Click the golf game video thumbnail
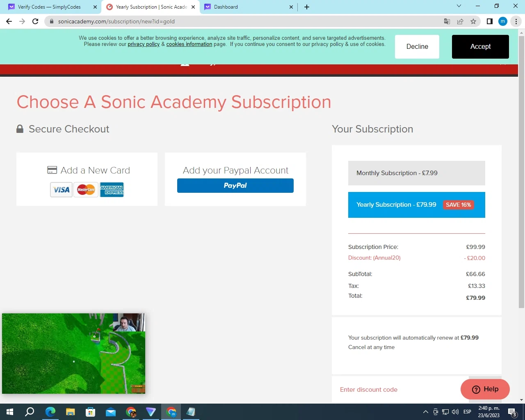525x420 pixels. tap(73, 354)
